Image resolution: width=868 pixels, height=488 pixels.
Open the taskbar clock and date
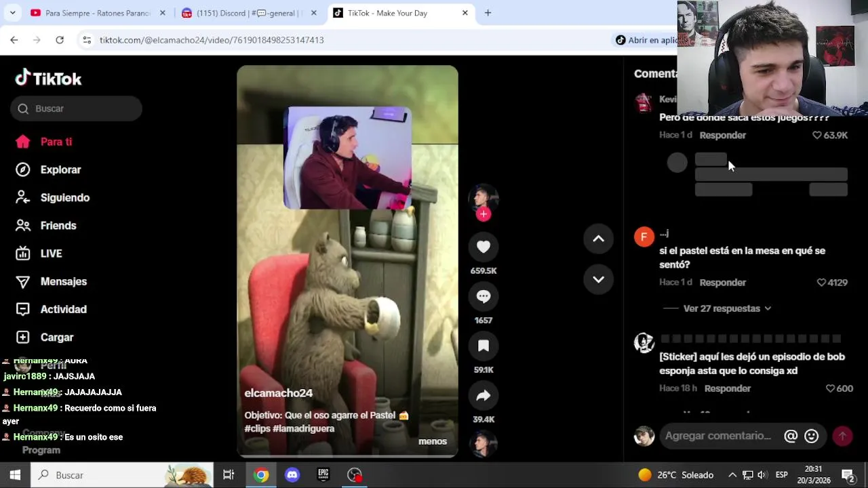(813, 475)
